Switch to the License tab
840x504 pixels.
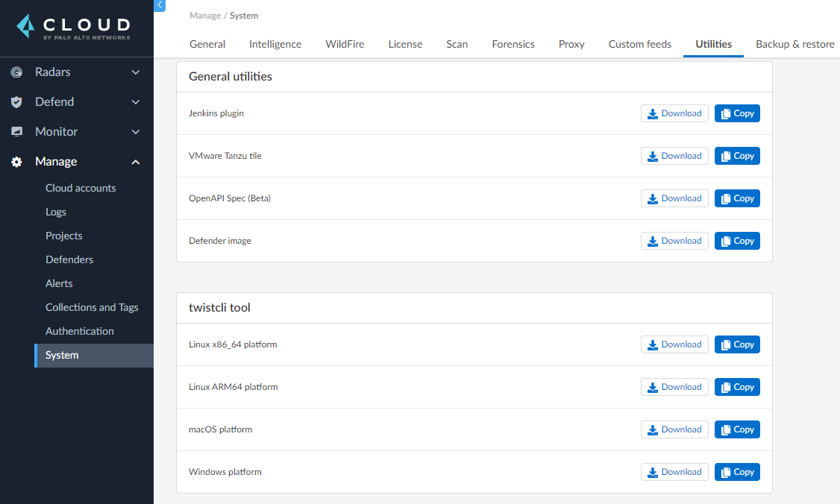406,44
